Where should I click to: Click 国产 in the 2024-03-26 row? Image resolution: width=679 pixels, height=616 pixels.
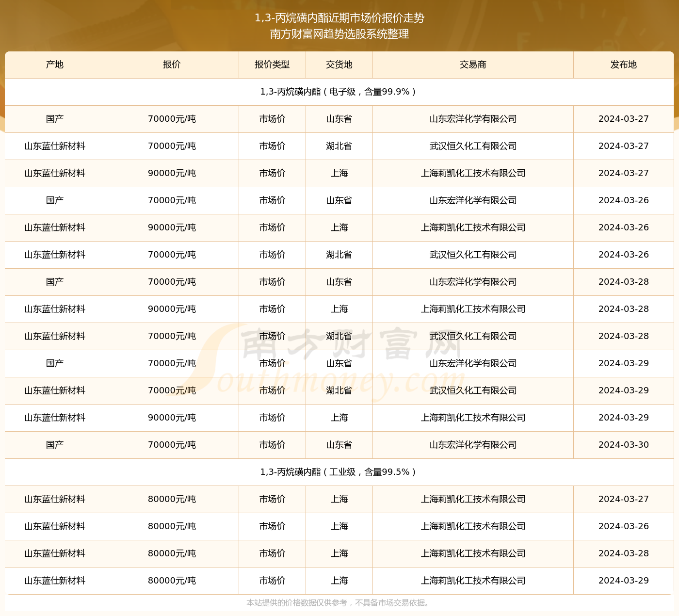(x=55, y=200)
